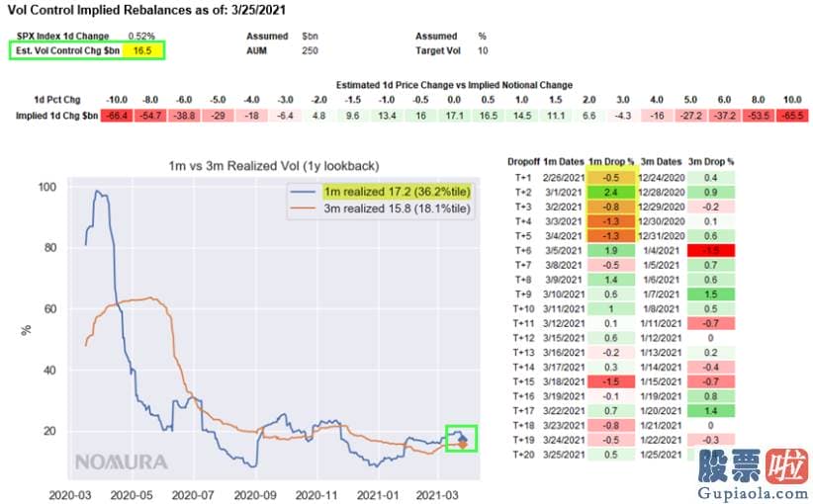This screenshot has width=813, height=504.
Task: Click the SPX Index 1d Change value 0.52%
Action: click(x=141, y=36)
